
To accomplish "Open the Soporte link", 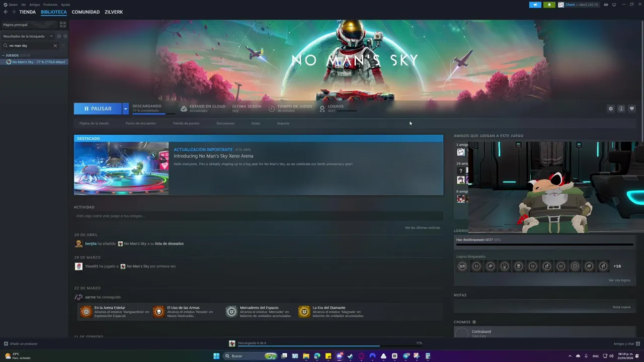I will (x=283, y=123).
